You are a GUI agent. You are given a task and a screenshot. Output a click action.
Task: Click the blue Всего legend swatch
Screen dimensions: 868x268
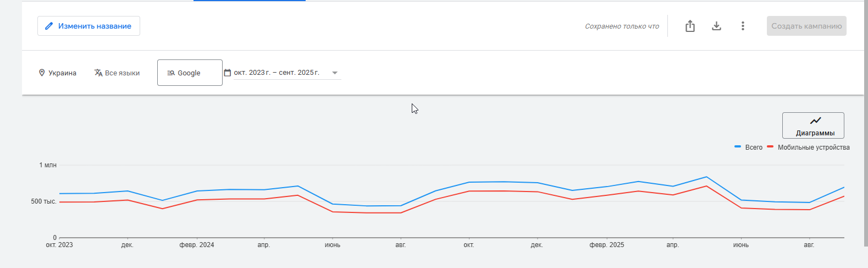pos(738,147)
